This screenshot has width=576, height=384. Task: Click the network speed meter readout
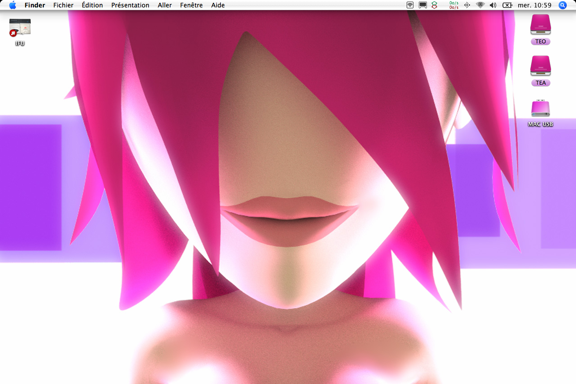point(453,5)
